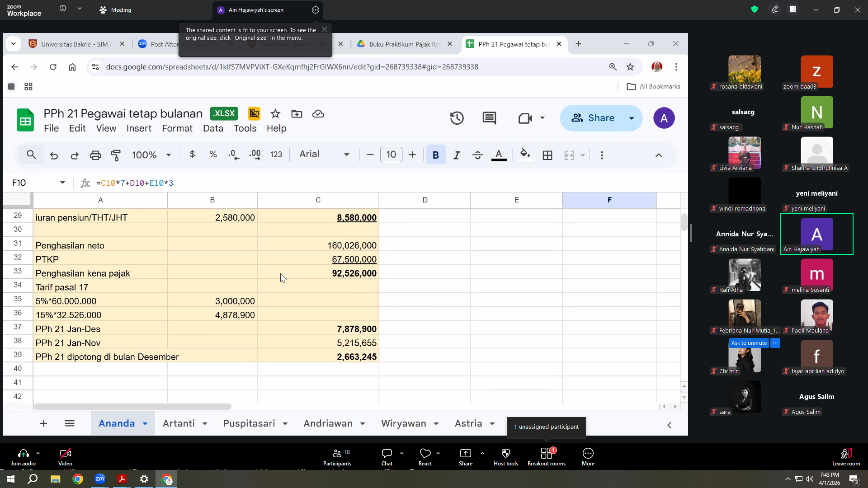This screenshot has width=868, height=488.
Task: Print the spreadsheet via printer icon
Action: click(x=95, y=155)
